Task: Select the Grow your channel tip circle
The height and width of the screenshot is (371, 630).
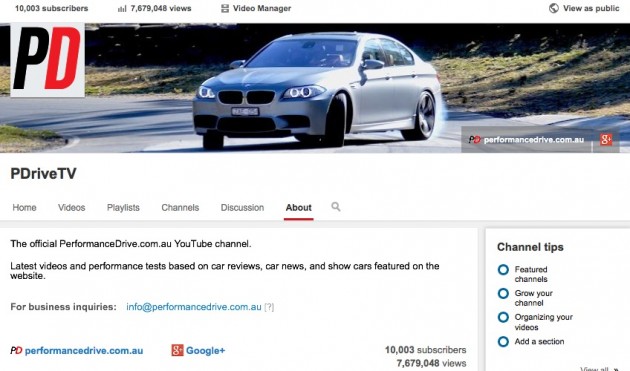Action: pos(503,293)
